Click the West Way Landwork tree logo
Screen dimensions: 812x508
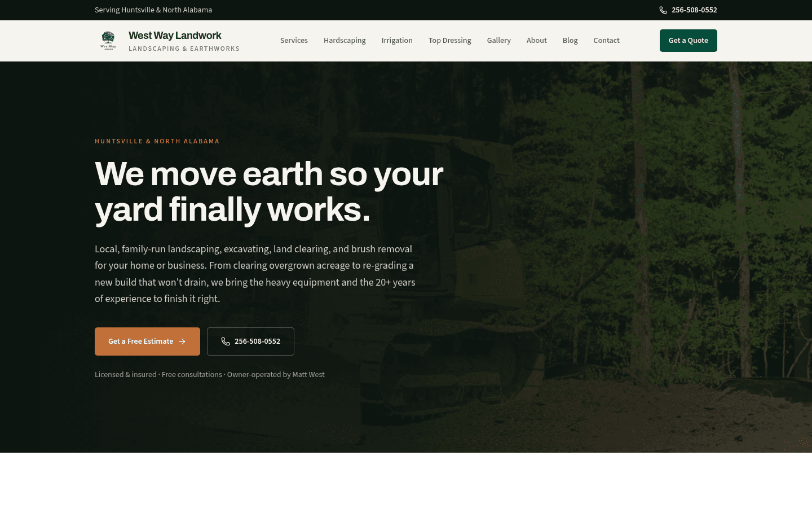(108, 41)
